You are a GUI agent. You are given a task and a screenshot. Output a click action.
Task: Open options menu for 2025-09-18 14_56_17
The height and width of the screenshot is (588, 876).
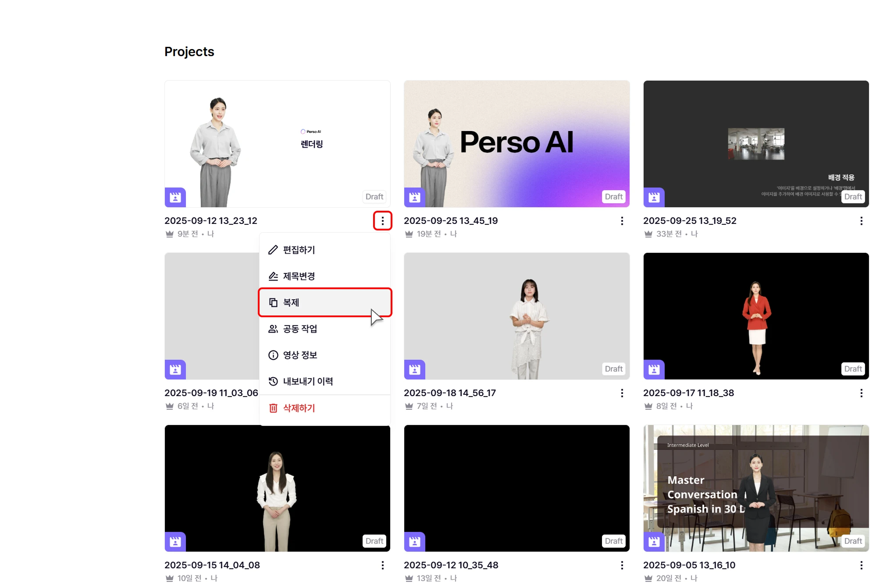622,393
